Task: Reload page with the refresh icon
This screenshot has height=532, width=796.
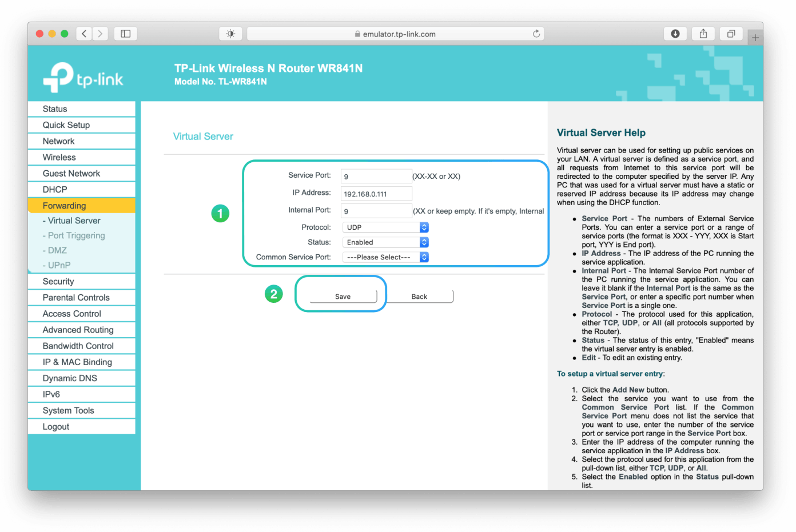Action: 536,34
